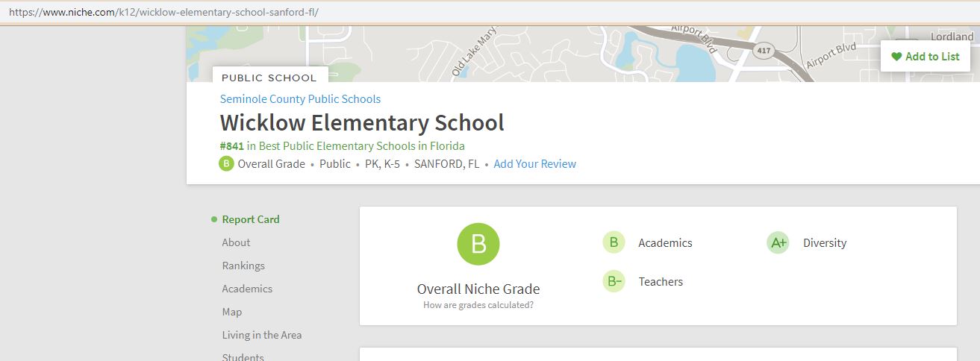
Task: Click the B Academics grade badge
Action: click(x=614, y=242)
